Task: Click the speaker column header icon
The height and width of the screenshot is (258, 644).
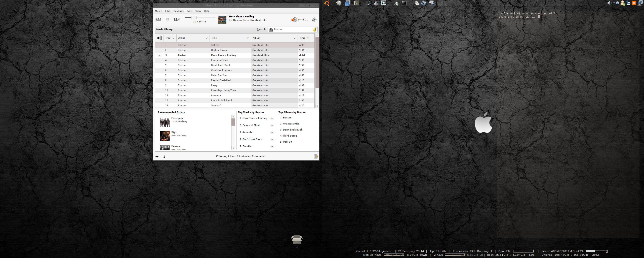Action: point(159,38)
